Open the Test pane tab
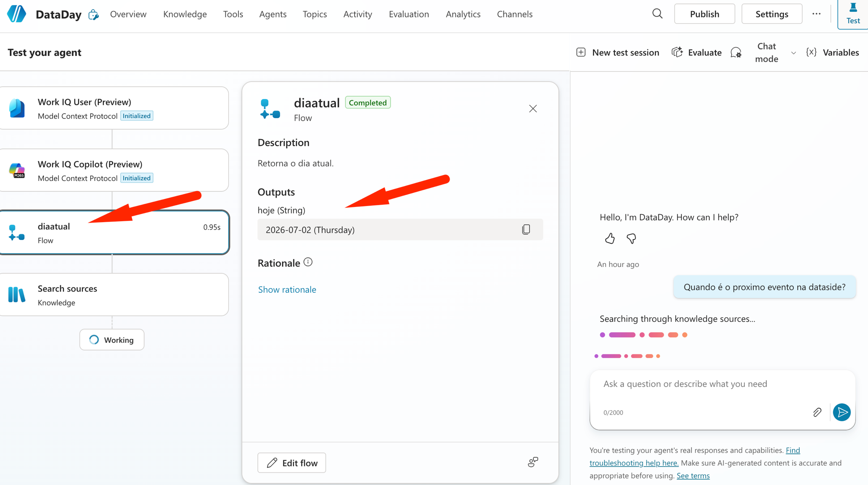This screenshot has height=485, width=868. 853,14
